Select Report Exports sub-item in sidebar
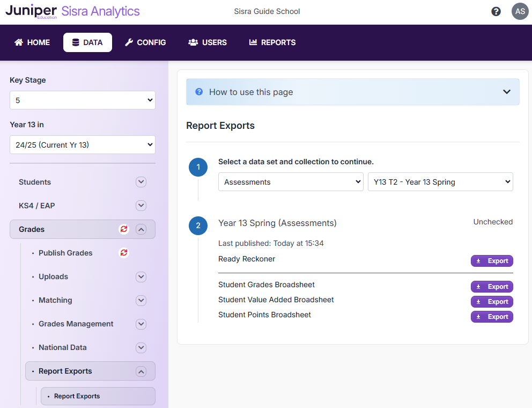 click(77, 396)
